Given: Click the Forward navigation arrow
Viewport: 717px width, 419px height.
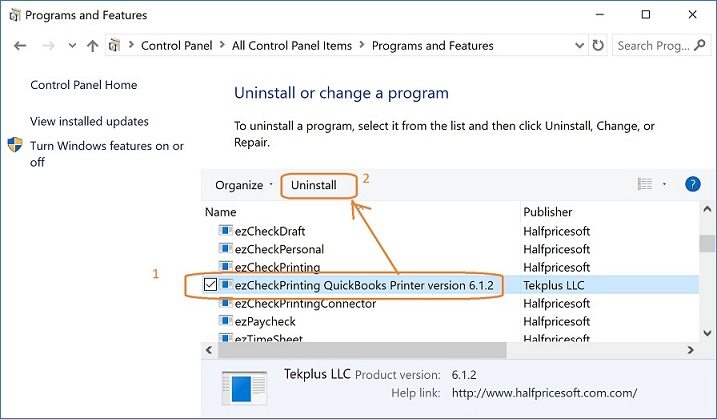Looking at the screenshot, I should 48,46.
